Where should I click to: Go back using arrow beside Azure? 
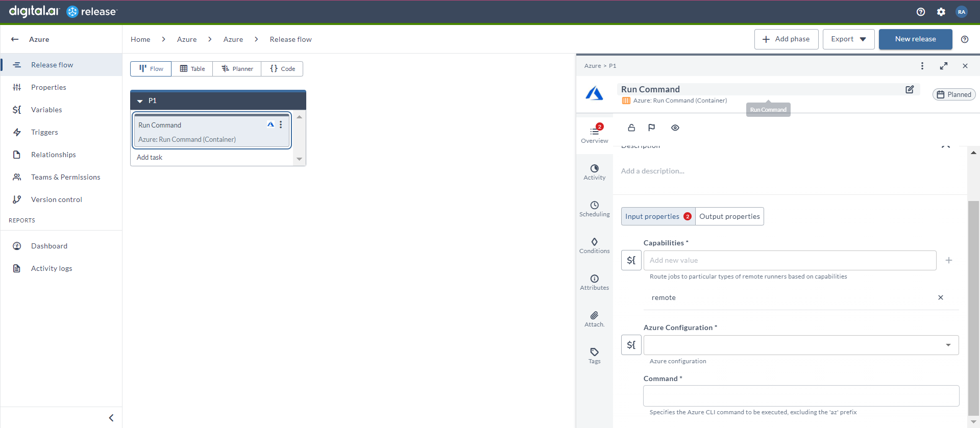(x=15, y=39)
